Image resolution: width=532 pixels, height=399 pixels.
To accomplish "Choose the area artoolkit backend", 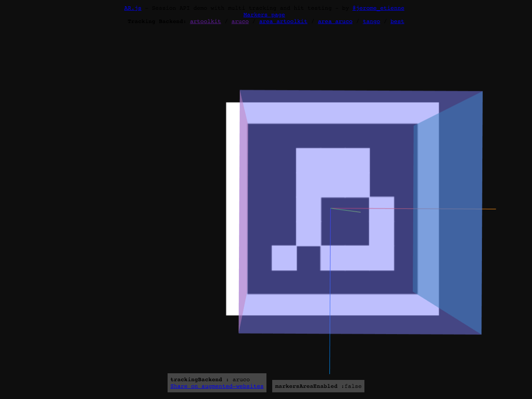I will 283,21.
